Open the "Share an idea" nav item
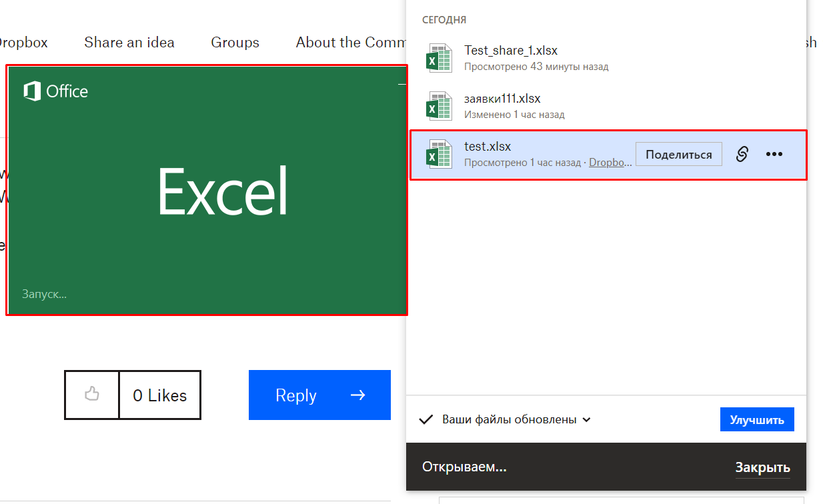823x504 pixels. 129,43
